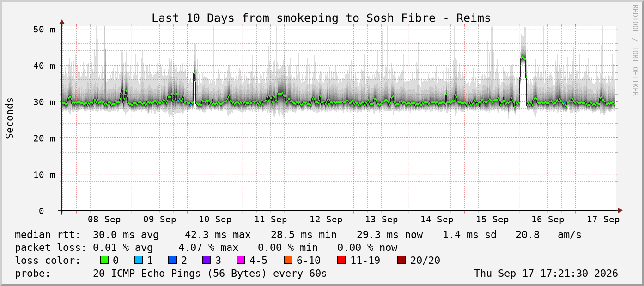Click the red arrow ending the X axis
Viewport: 644px width, 286px height.
pyautogui.click(x=620, y=210)
